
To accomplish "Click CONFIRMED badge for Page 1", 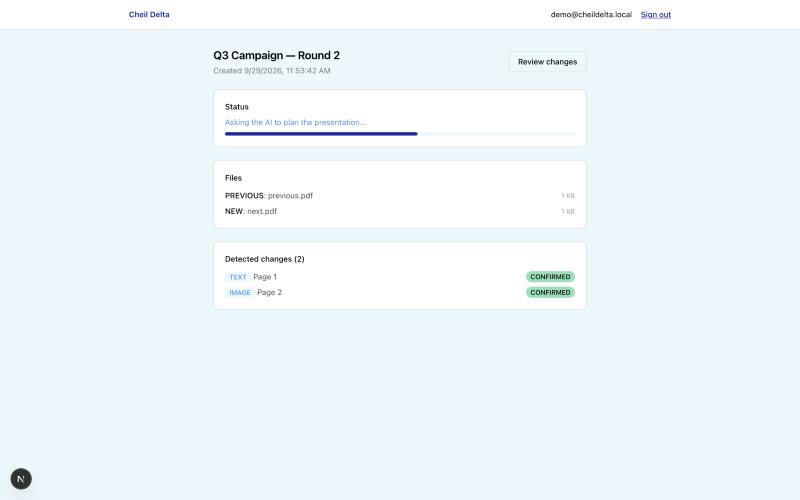I will pos(551,277).
